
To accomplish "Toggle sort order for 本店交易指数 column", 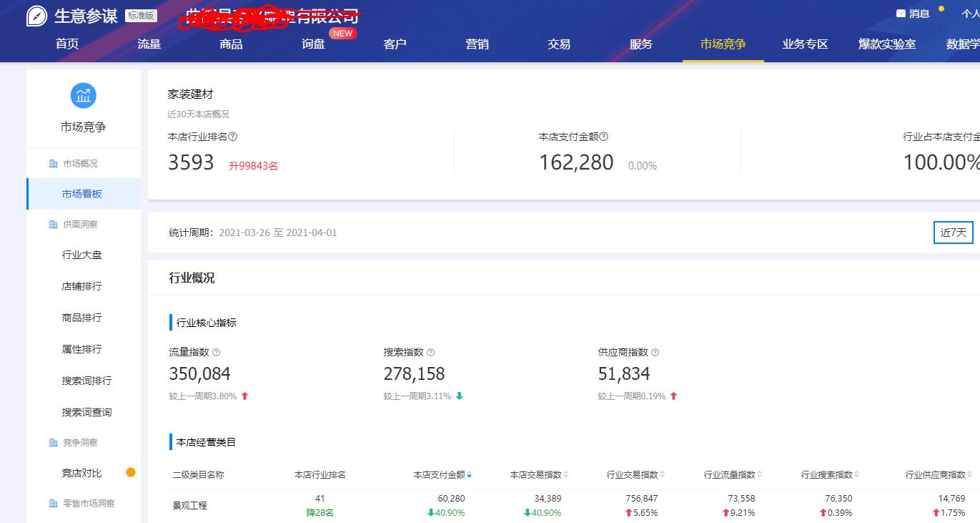I will 565,474.
